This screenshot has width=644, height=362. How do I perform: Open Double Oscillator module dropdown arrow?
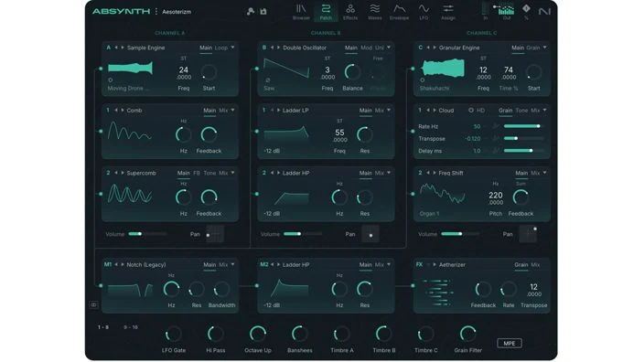pos(389,48)
